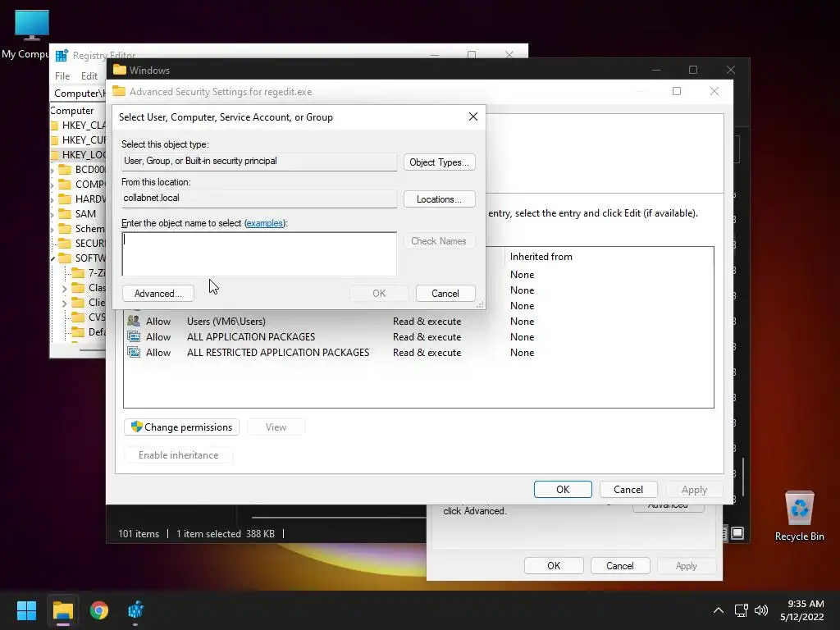Maximize the Advanced Security Settings window
Screen dimensions: 840x630
click(x=677, y=91)
